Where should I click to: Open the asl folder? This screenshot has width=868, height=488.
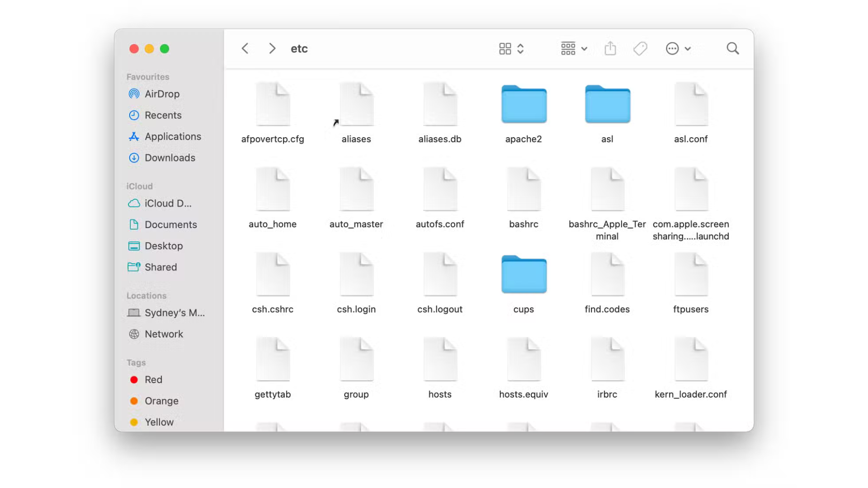[607, 104]
